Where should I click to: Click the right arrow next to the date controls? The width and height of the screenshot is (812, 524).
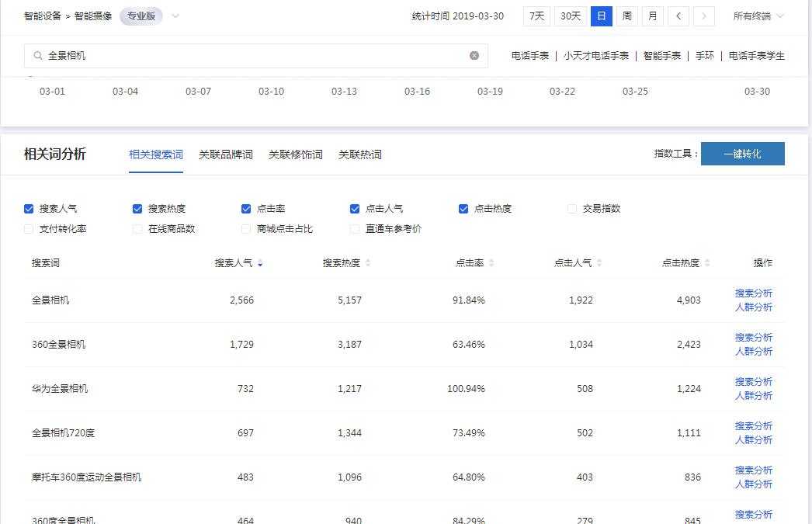tap(704, 16)
